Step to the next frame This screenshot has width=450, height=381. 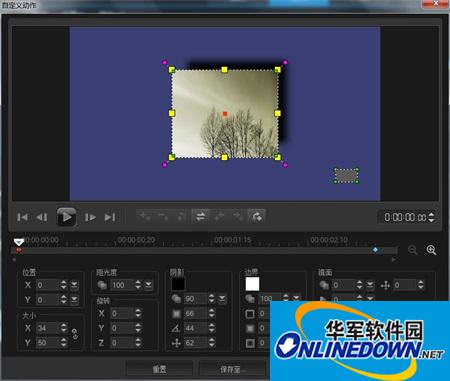pos(90,217)
